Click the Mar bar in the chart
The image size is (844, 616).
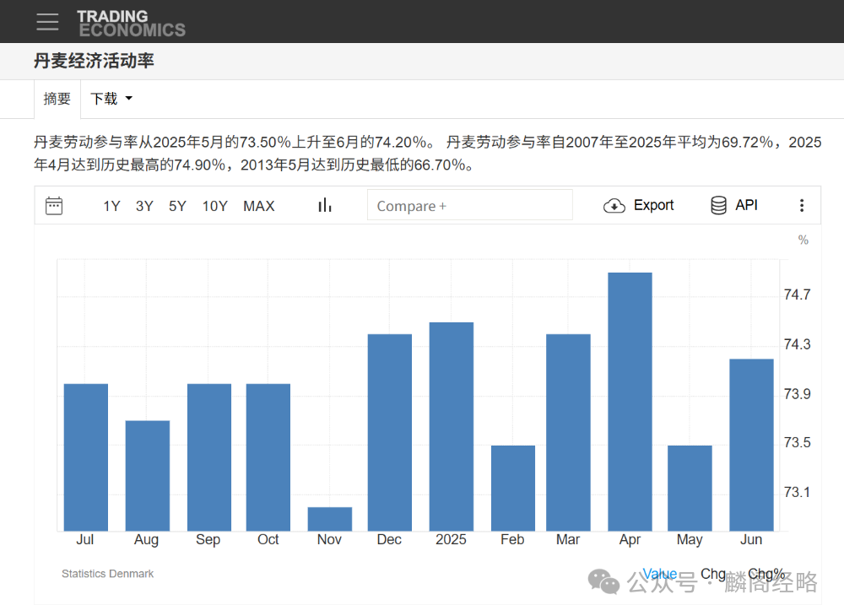pyautogui.click(x=568, y=433)
